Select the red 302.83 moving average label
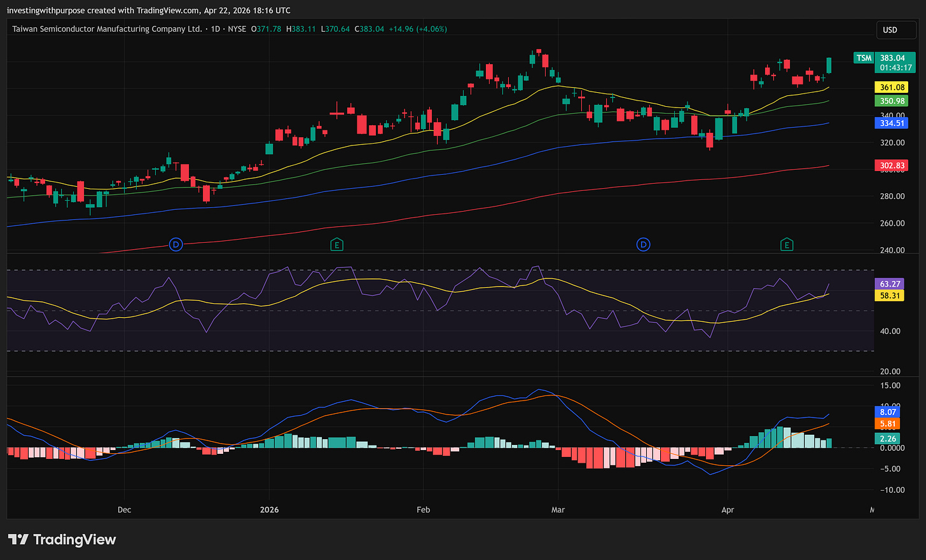The height and width of the screenshot is (560, 926). click(892, 166)
